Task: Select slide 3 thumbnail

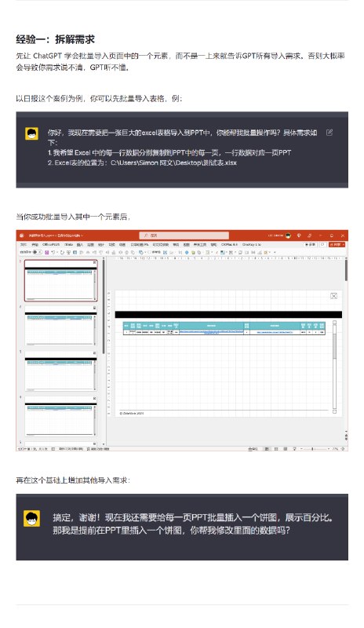Action: (60, 371)
